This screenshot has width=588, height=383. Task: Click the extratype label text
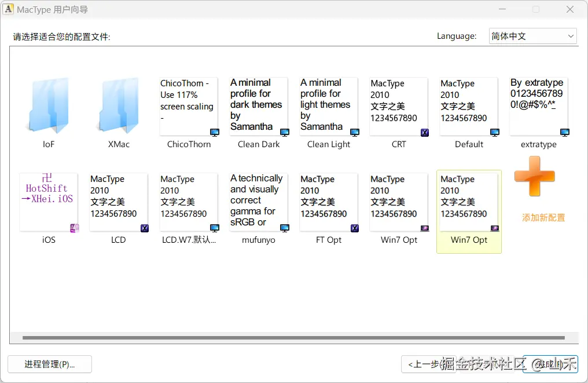click(539, 144)
